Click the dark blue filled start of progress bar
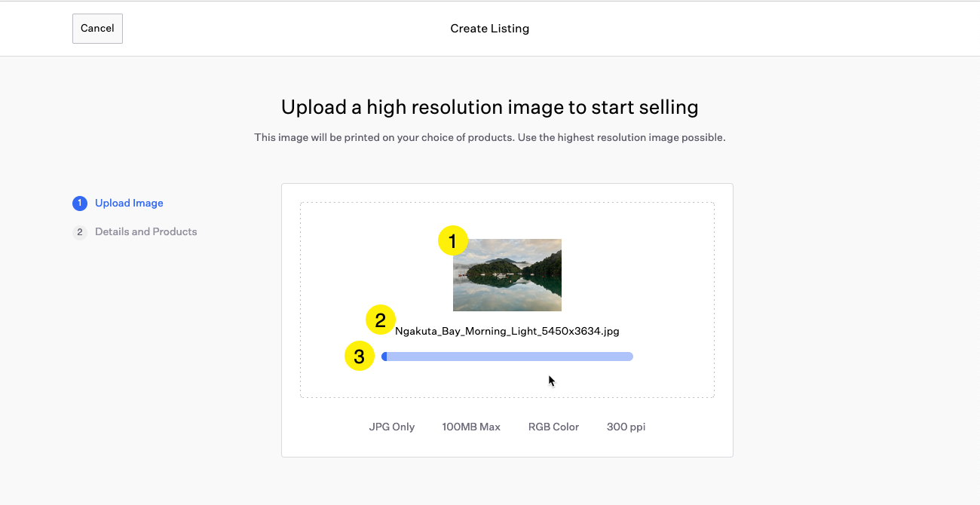Image resolution: width=980 pixels, height=505 pixels. (x=384, y=357)
